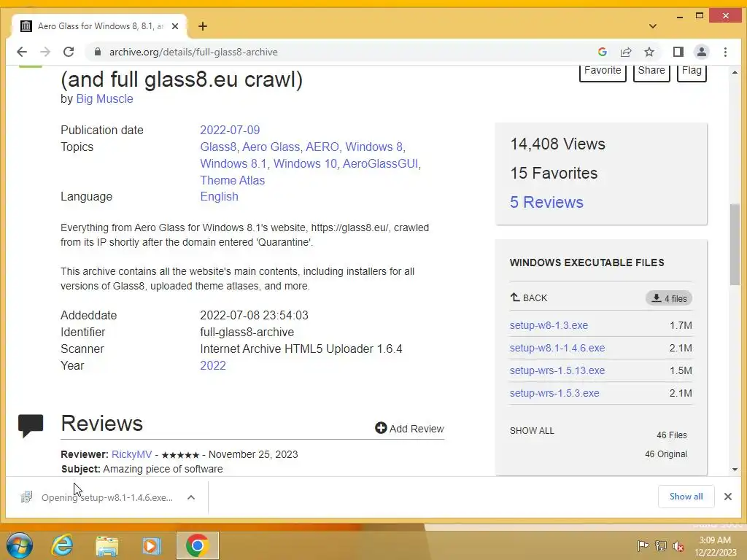
Task: Open Google icon in address bar
Action: (602, 52)
